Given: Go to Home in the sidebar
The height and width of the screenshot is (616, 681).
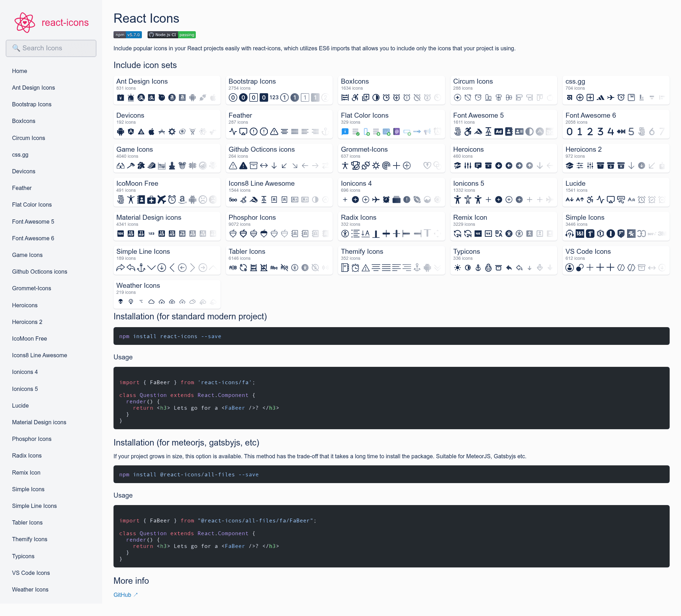Looking at the screenshot, I should point(20,71).
